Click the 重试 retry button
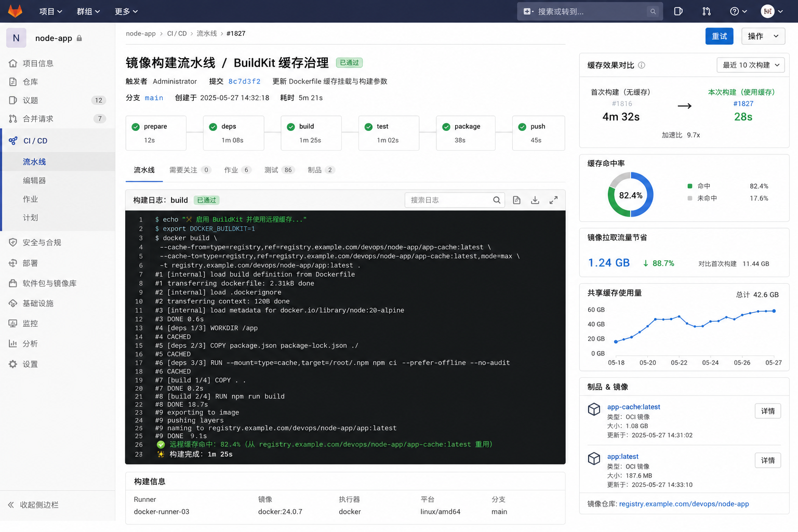This screenshot has height=532, width=798. [720, 36]
